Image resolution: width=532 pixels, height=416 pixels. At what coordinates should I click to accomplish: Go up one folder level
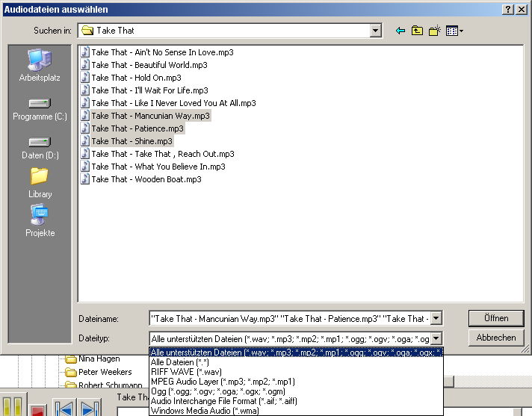tap(417, 31)
